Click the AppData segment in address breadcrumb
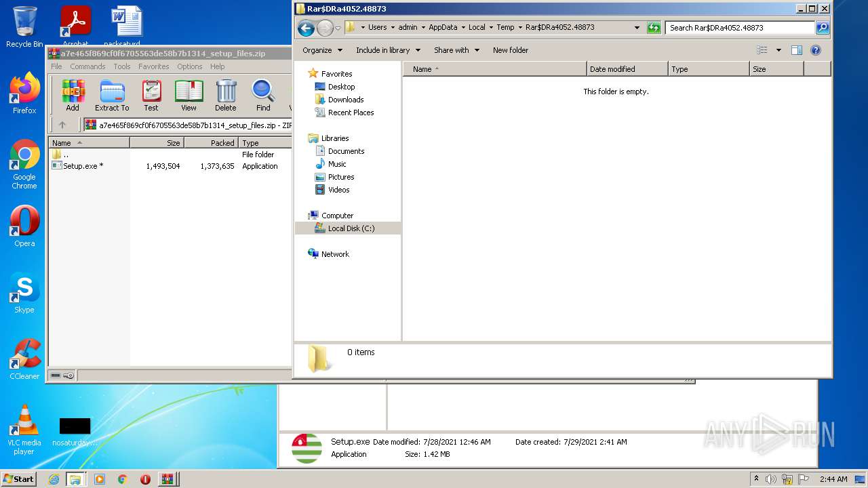 pyautogui.click(x=443, y=28)
